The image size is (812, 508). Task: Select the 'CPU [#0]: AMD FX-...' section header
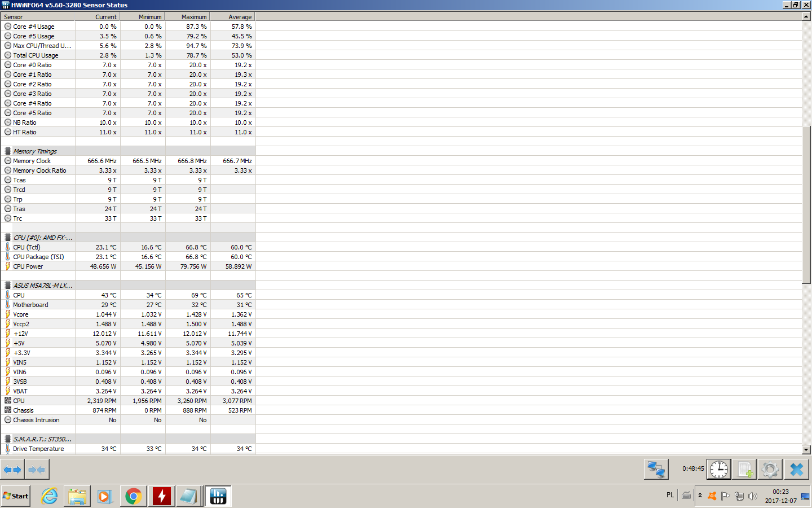coord(43,238)
